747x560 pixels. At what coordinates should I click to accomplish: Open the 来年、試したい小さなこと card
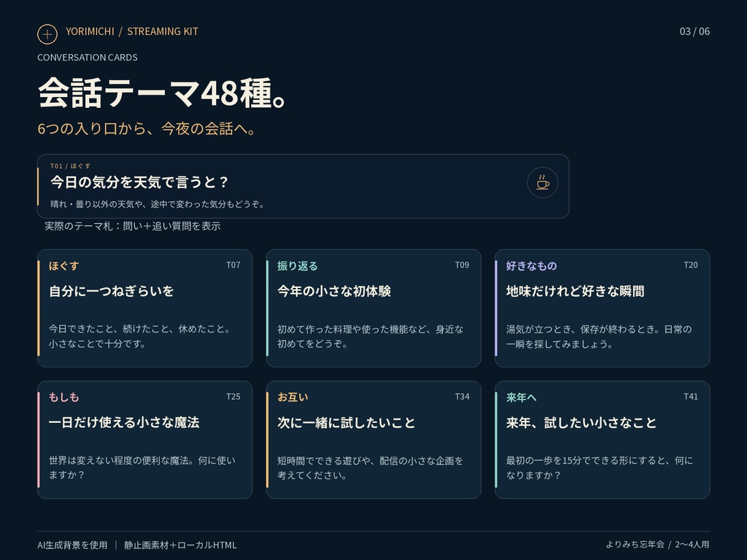click(x=602, y=440)
